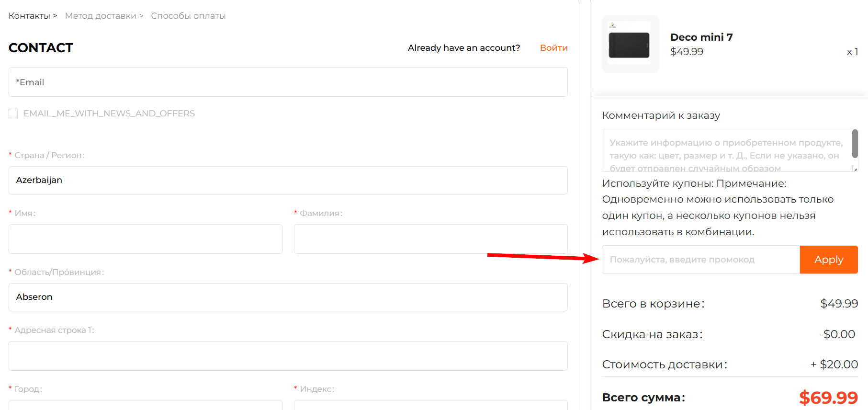Click the comment box resize handle
868x410 pixels.
pyautogui.click(x=855, y=169)
